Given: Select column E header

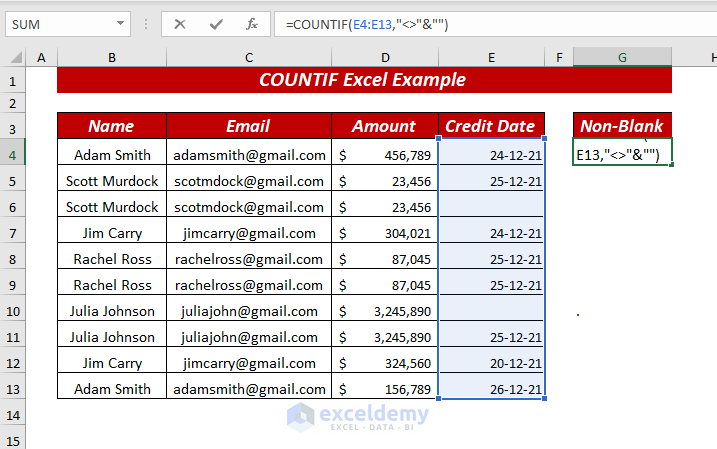Looking at the screenshot, I should pyautogui.click(x=492, y=58).
